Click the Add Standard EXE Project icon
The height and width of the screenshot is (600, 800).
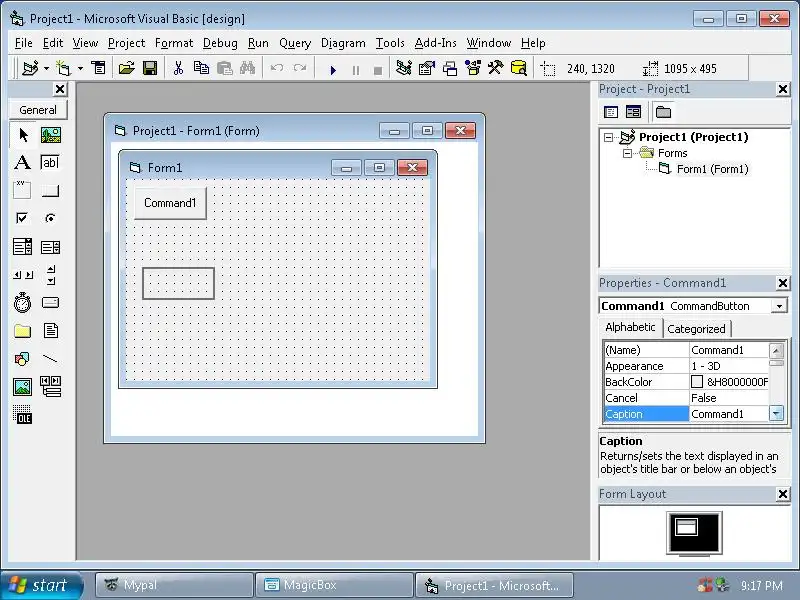click(x=31, y=68)
